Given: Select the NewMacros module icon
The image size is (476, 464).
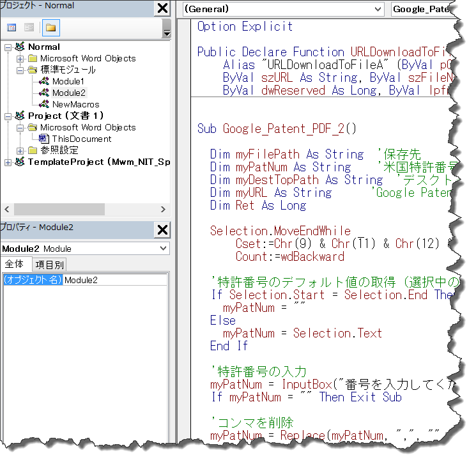Looking at the screenshot, I should [44, 104].
